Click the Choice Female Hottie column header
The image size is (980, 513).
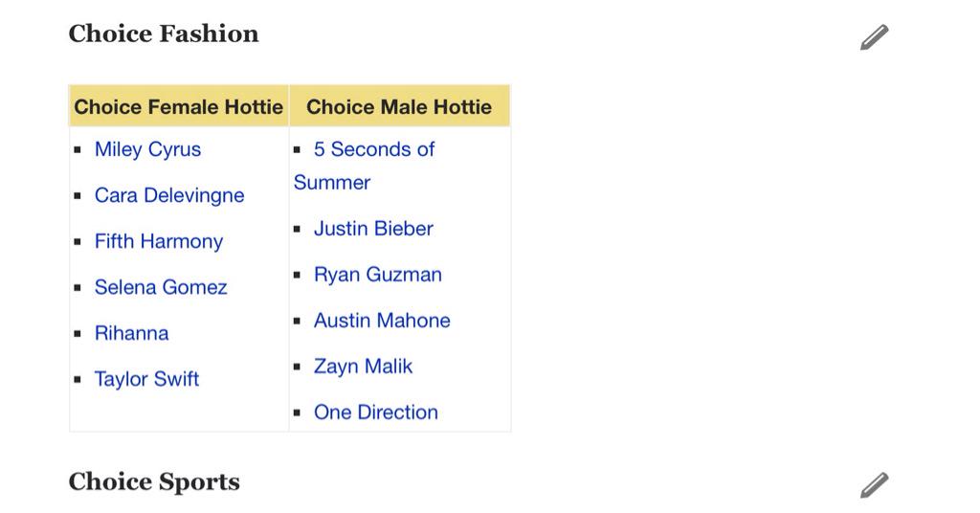179,106
